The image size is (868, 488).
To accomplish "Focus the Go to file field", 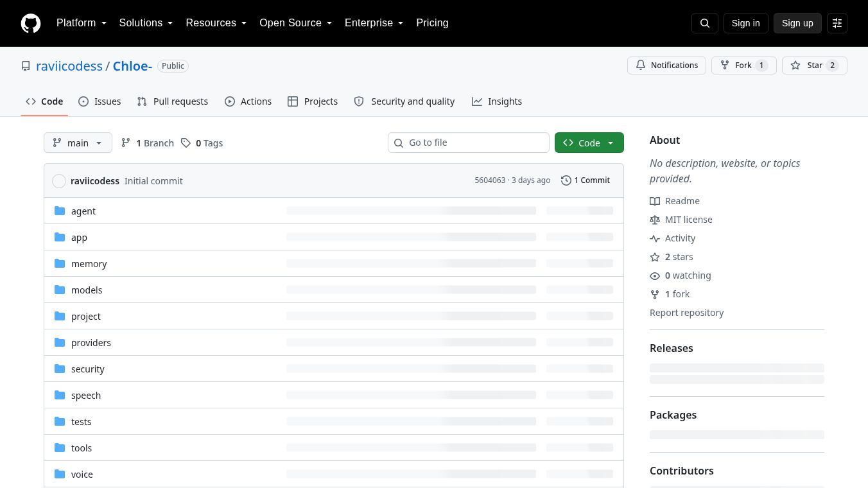I will click(x=469, y=143).
